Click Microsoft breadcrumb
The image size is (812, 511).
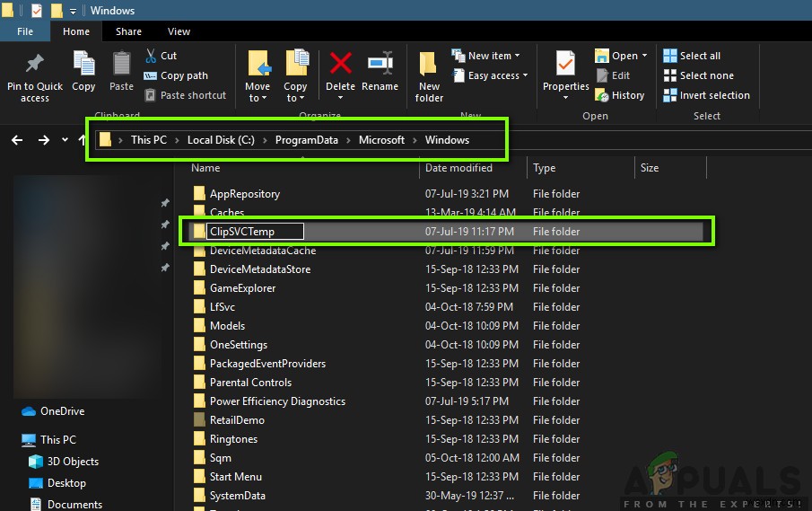381,140
